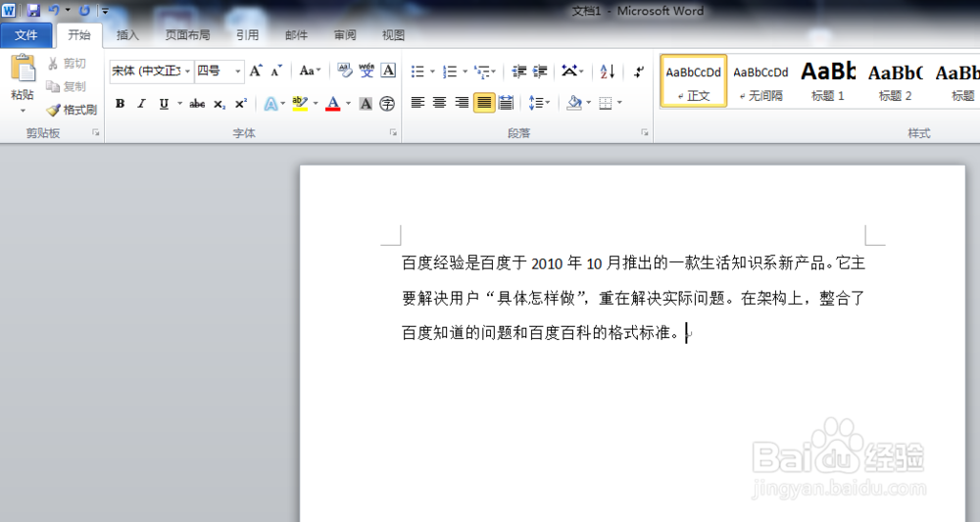Apply the 无间隔 No Spacing style
This screenshot has width=980, height=522.
(760, 80)
